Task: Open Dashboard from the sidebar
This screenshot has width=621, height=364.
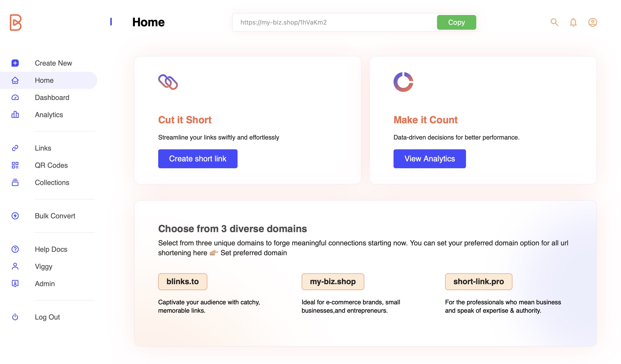Action: pyautogui.click(x=52, y=98)
